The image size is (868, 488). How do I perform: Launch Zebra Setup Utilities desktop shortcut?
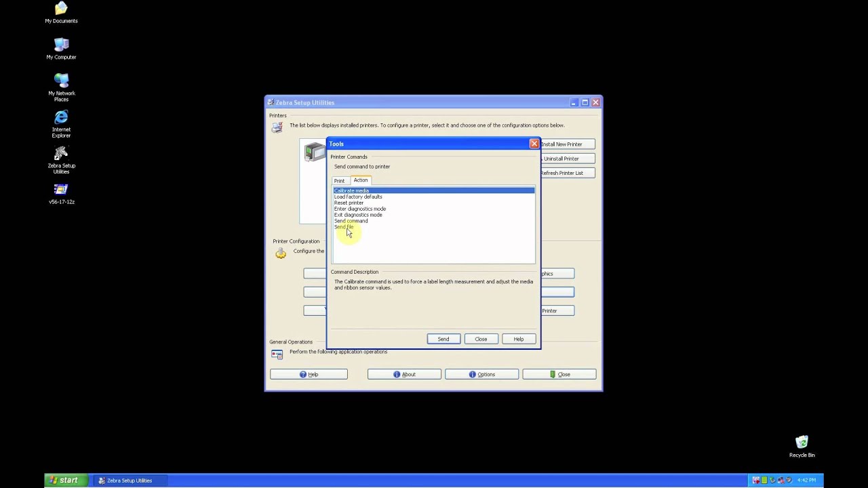click(x=61, y=161)
